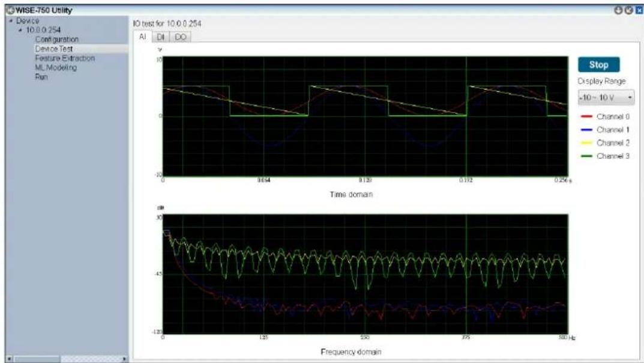Click the Time domain caption
Image resolution: width=644 pixels, height=363 pixels.
click(x=351, y=195)
